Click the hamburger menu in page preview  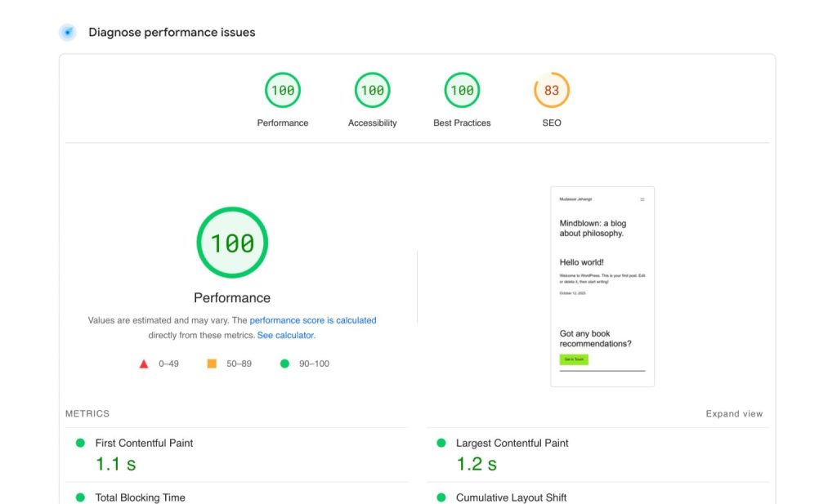pos(642,199)
